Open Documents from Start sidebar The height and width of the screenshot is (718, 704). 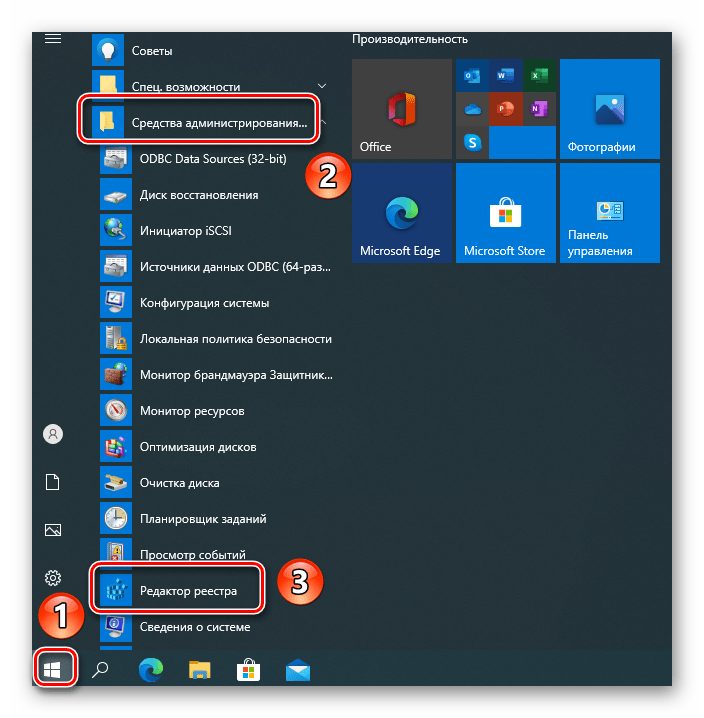(53, 482)
